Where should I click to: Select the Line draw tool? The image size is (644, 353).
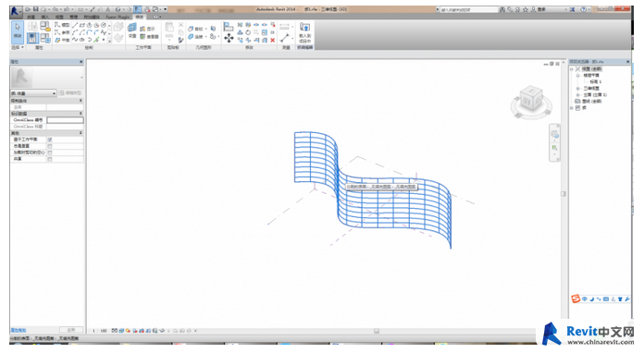74,25
